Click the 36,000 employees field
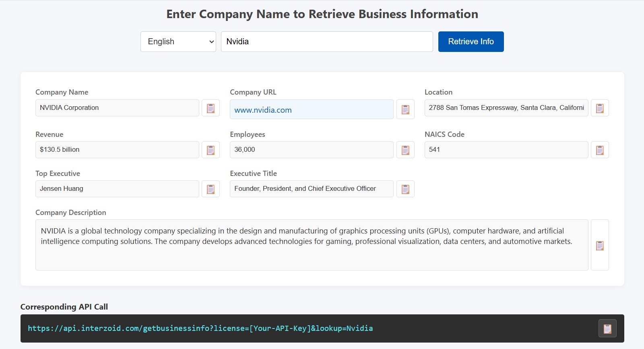The image size is (644, 349). click(x=312, y=150)
